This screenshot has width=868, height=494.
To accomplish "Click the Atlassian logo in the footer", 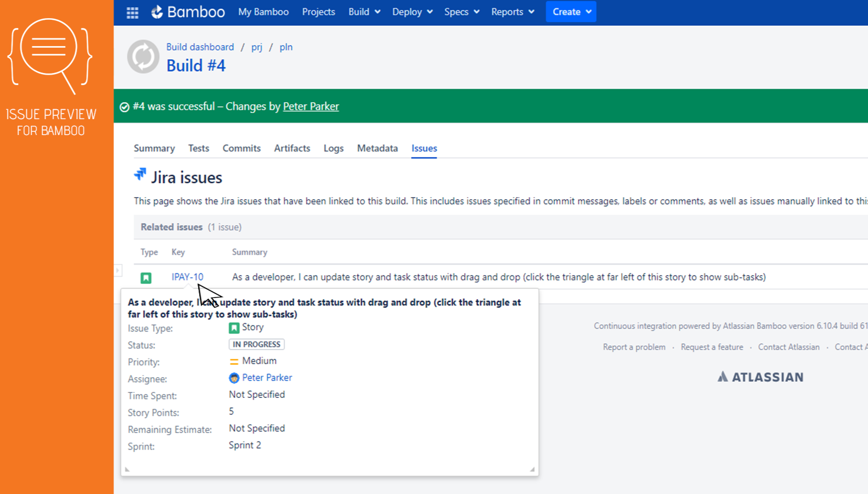I will 760,377.
